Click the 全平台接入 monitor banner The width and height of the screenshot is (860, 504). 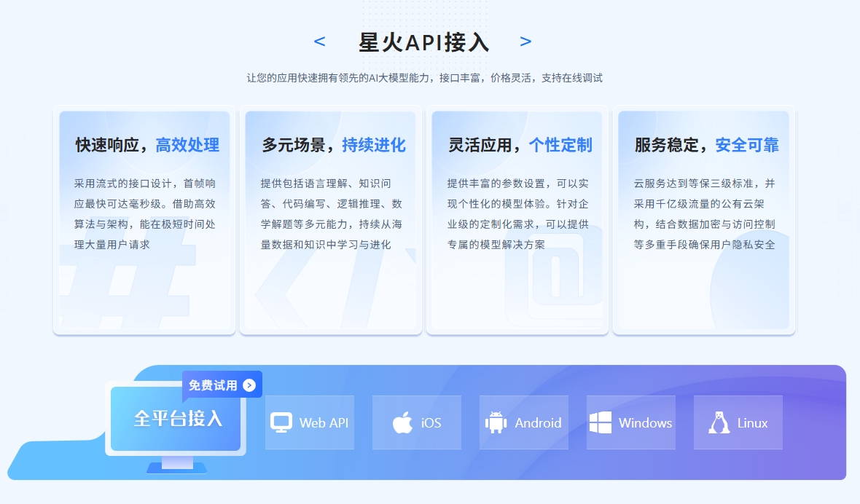coord(176,419)
